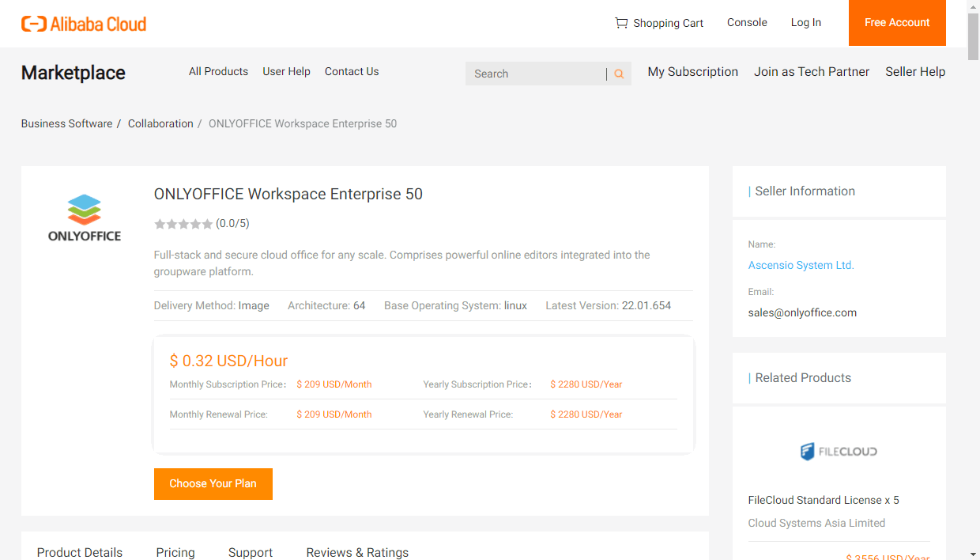The height and width of the screenshot is (560, 980).
Task: Click the Related Products heading
Action: click(803, 378)
